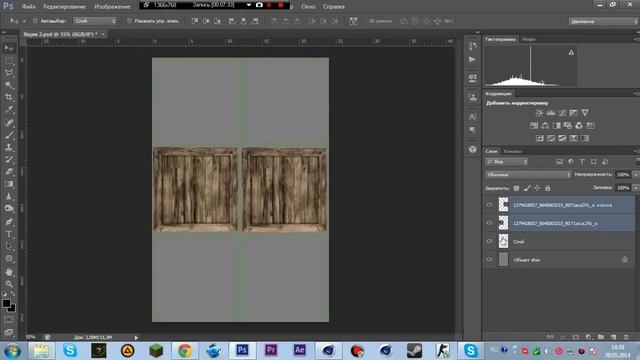Toggle Показать упр. элем. checkbox
The image size is (640, 360).
pyautogui.click(x=129, y=21)
